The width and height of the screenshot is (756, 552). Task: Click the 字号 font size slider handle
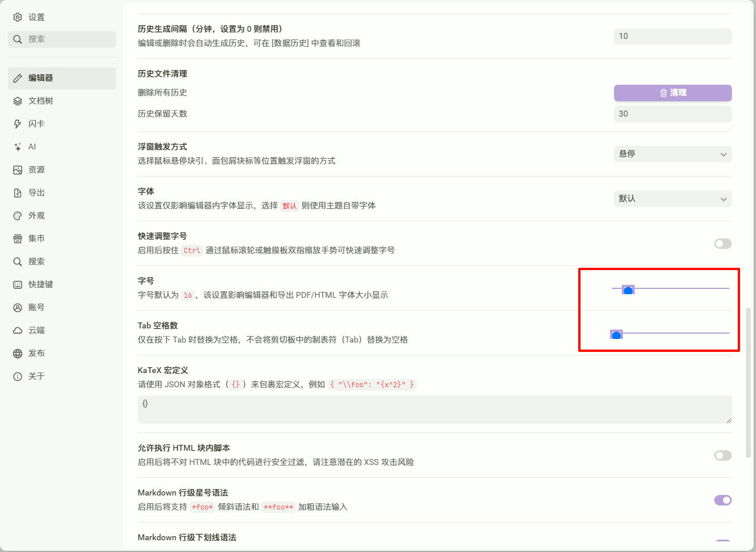pos(628,290)
